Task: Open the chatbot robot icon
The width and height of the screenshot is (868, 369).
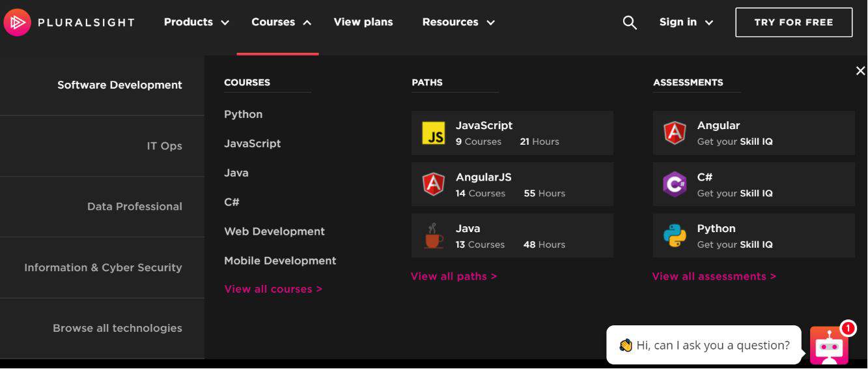Action: 829,345
